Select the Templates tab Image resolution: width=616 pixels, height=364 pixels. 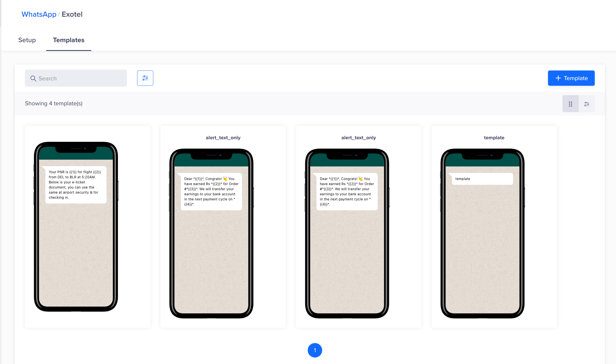point(69,40)
